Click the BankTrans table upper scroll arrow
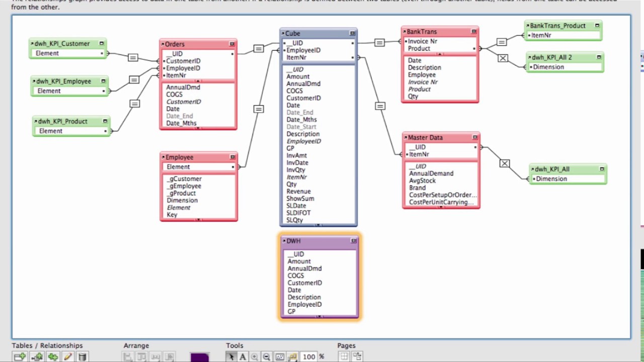 tap(440, 54)
